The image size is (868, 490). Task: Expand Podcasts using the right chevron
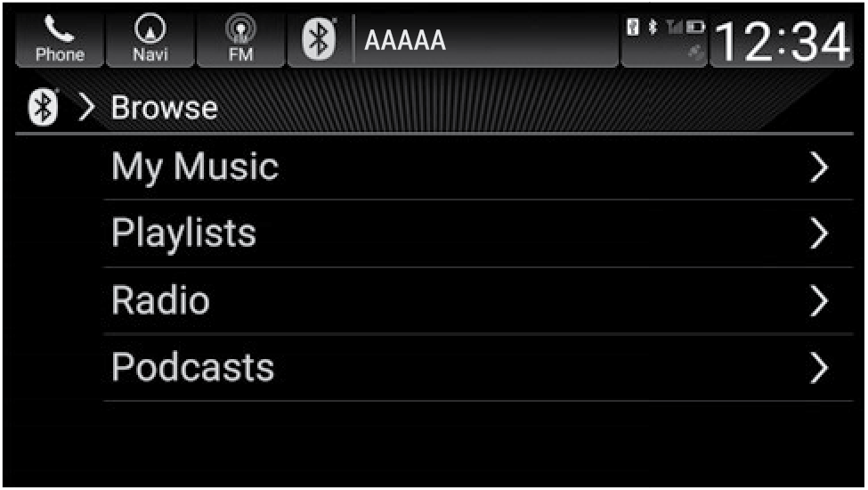tap(819, 368)
